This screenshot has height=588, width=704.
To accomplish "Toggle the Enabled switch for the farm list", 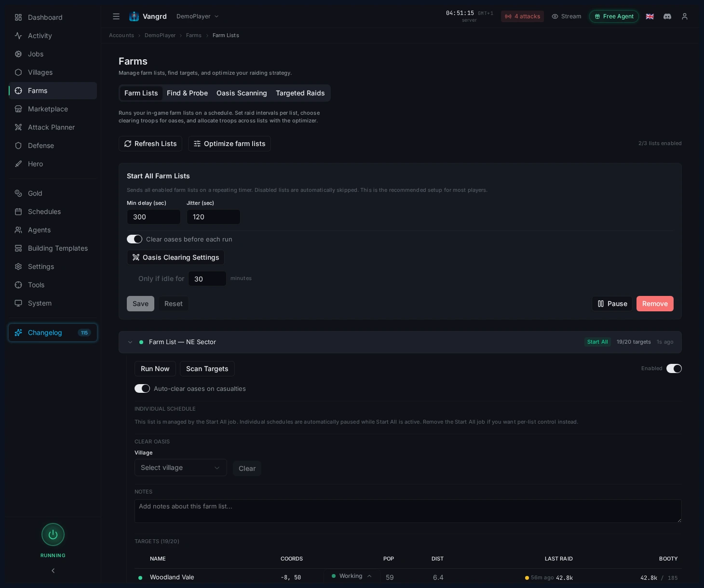I will click(x=674, y=368).
